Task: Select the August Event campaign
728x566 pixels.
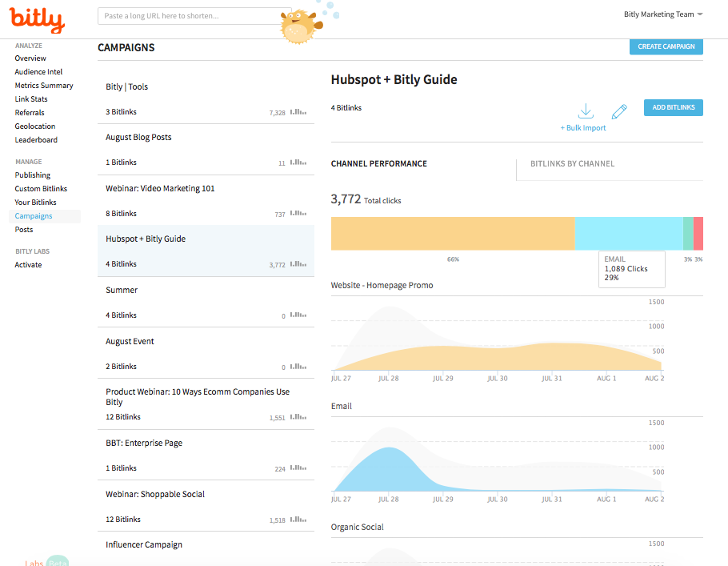Action: click(206, 353)
